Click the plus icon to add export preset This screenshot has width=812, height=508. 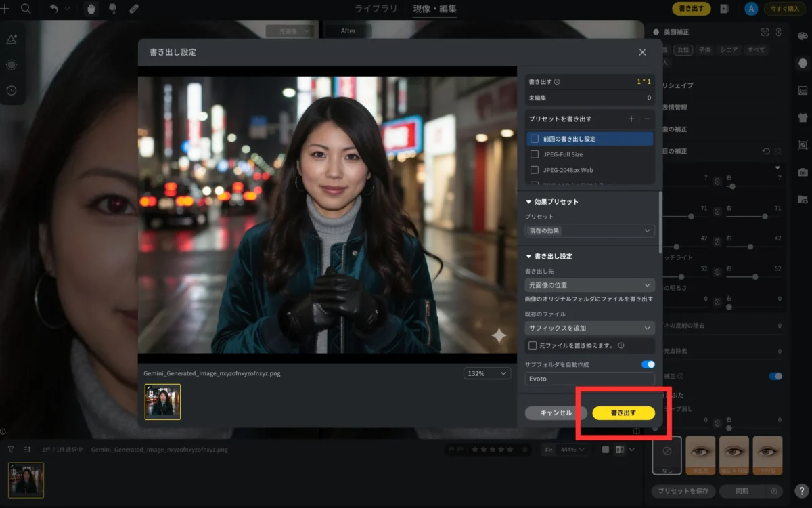click(x=631, y=119)
